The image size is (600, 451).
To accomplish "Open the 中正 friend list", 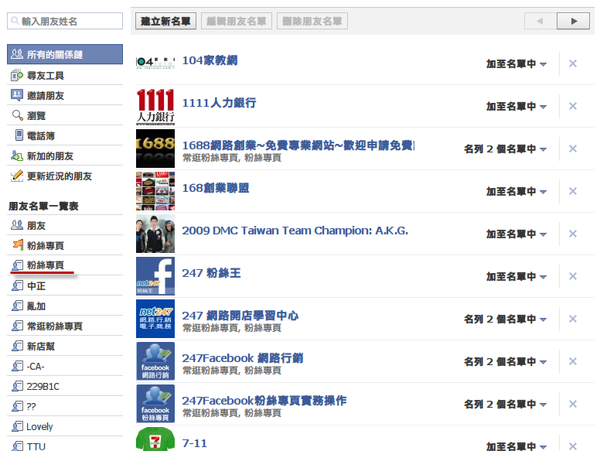I will [65, 286].
